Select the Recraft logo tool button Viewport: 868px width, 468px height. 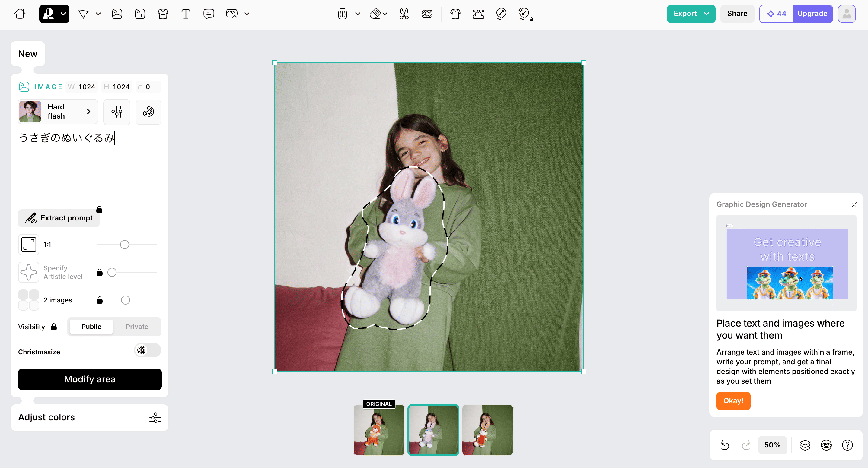(49, 14)
